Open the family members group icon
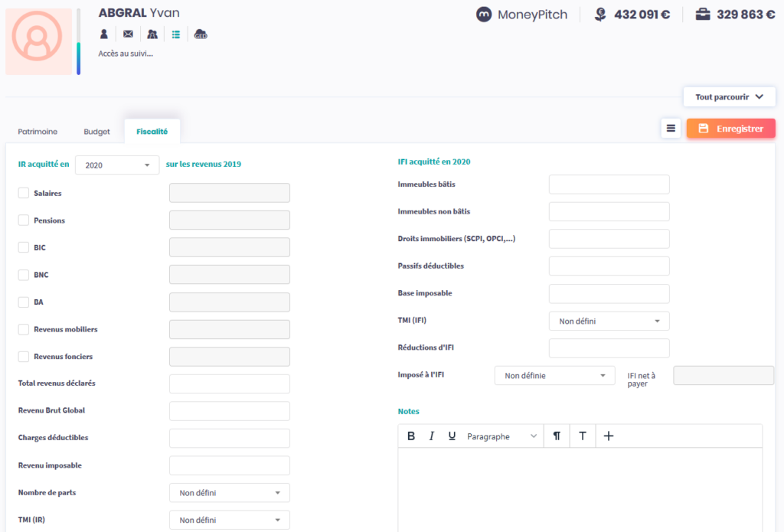The width and height of the screenshot is (784, 532). tap(152, 34)
